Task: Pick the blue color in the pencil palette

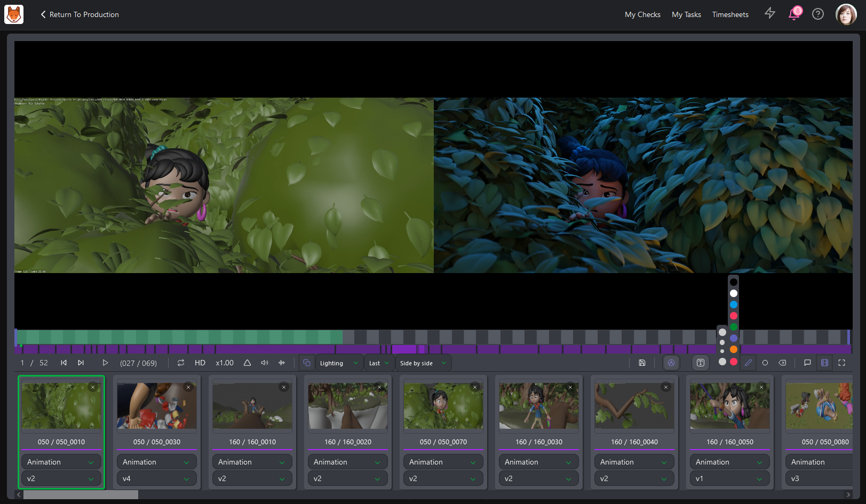Action: click(734, 305)
